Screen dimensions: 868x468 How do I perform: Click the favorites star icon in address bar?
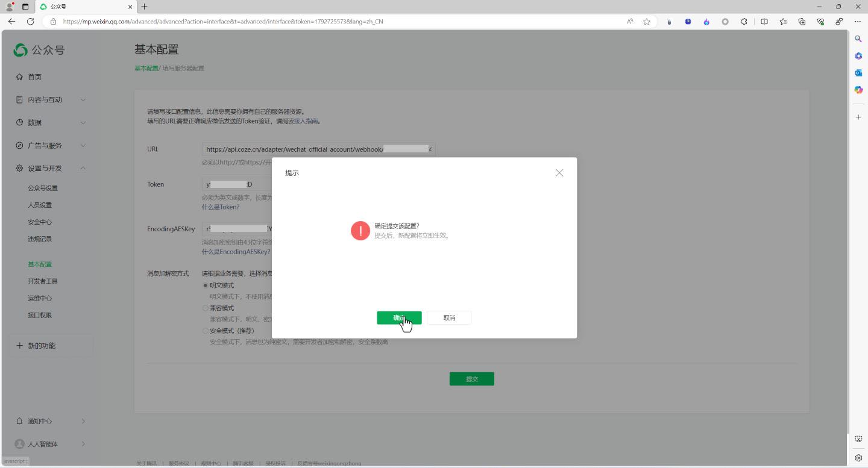point(647,21)
